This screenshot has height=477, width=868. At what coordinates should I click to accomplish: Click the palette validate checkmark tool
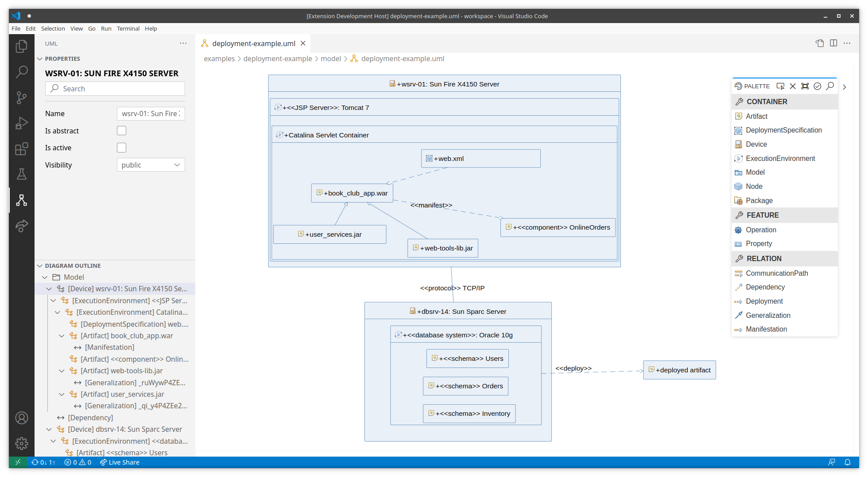click(x=818, y=86)
